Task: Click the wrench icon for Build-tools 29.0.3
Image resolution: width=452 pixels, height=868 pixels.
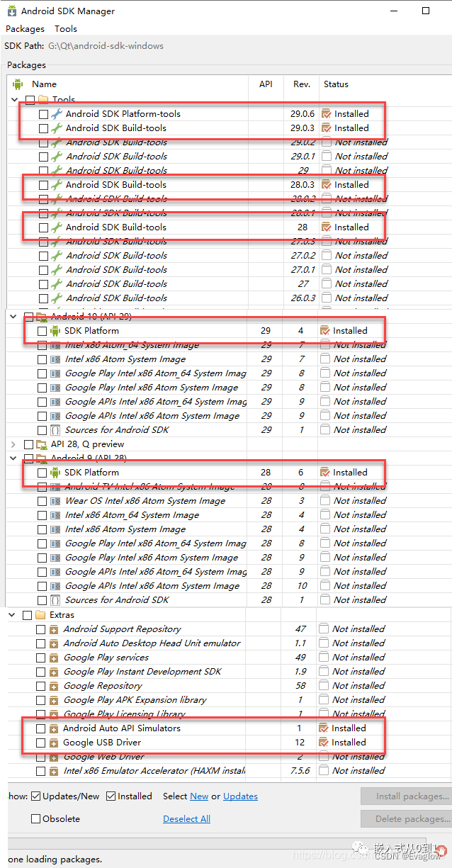Action: 56,128
